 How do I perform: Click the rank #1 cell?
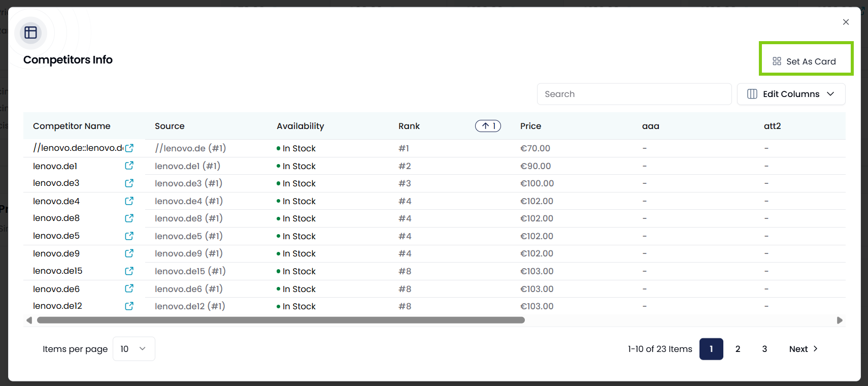click(404, 148)
